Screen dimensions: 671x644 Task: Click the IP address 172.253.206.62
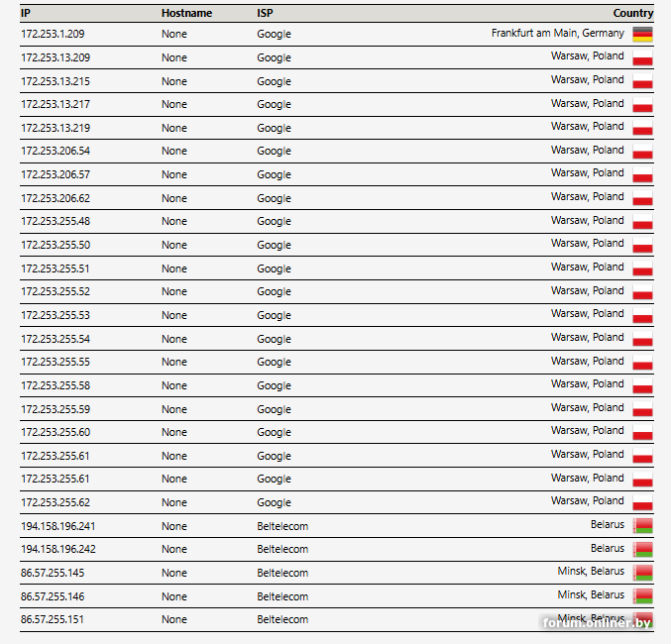click(55, 198)
